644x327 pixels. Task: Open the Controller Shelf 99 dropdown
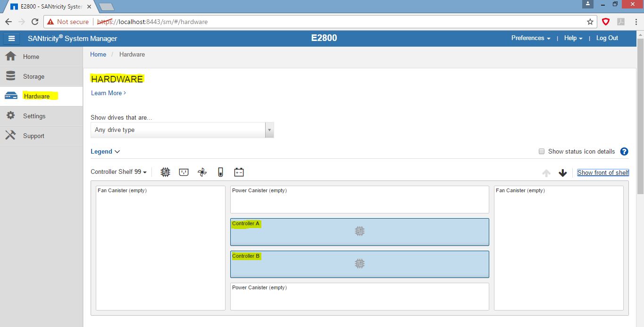118,172
